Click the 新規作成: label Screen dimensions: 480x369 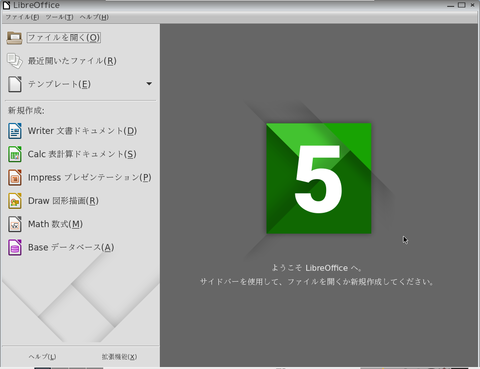[26, 110]
